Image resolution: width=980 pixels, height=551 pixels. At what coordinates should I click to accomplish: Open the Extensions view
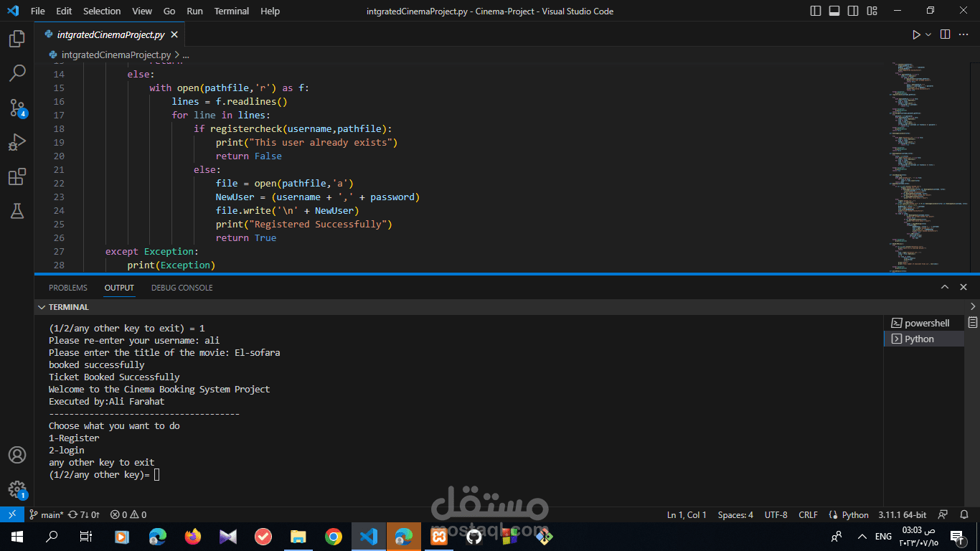[17, 176]
